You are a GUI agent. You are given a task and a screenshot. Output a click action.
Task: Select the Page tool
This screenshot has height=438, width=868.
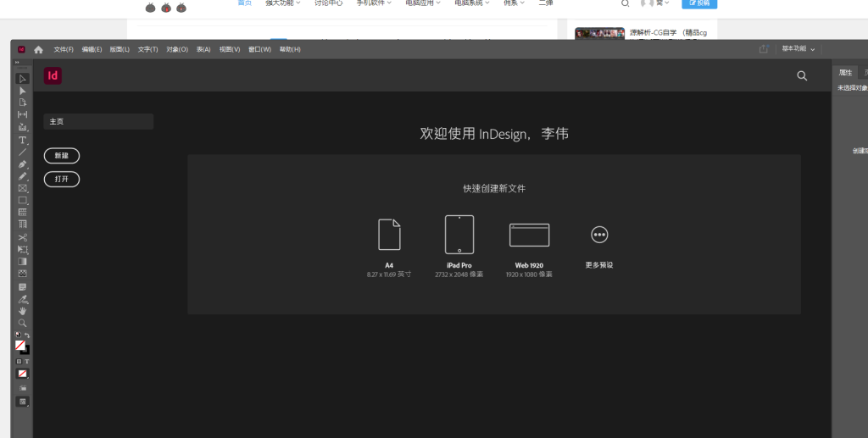click(22, 103)
